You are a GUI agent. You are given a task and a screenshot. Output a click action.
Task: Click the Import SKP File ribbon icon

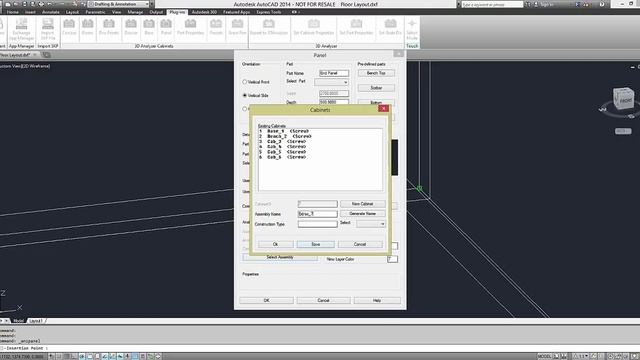click(47, 29)
